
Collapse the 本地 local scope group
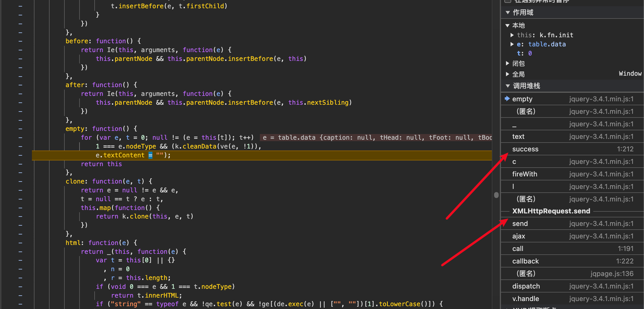(508, 26)
